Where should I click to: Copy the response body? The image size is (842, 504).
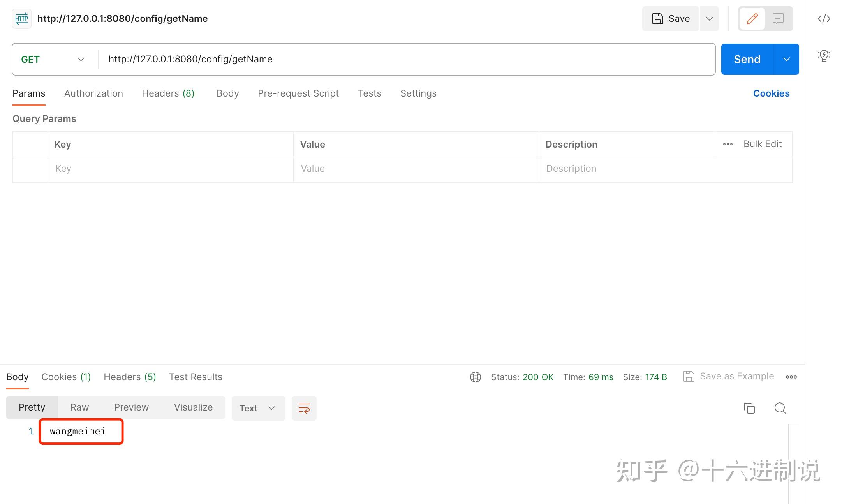tap(749, 408)
